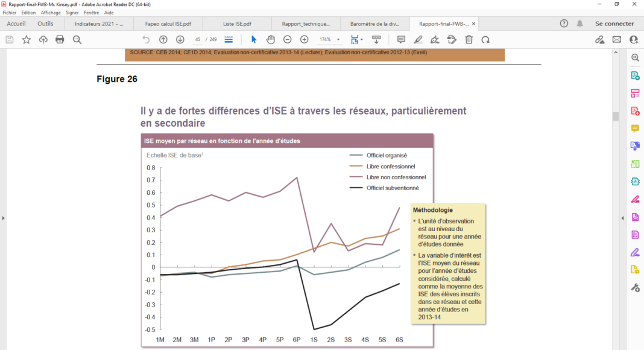Click the zoom out minus button

pos(288,39)
